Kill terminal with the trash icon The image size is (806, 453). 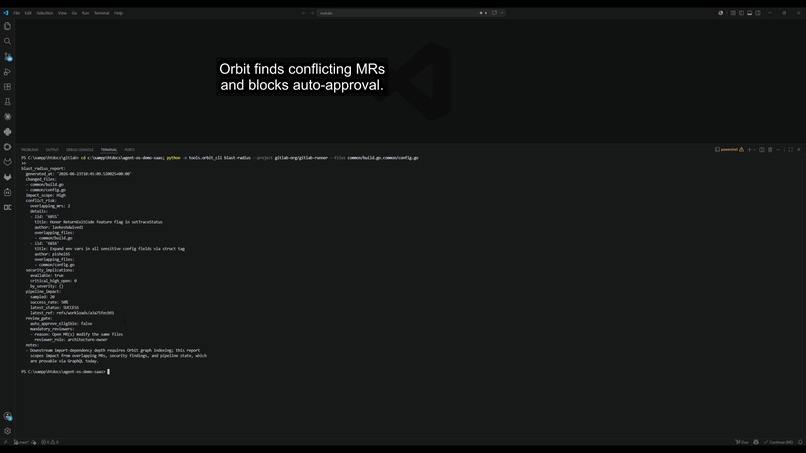click(770, 150)
